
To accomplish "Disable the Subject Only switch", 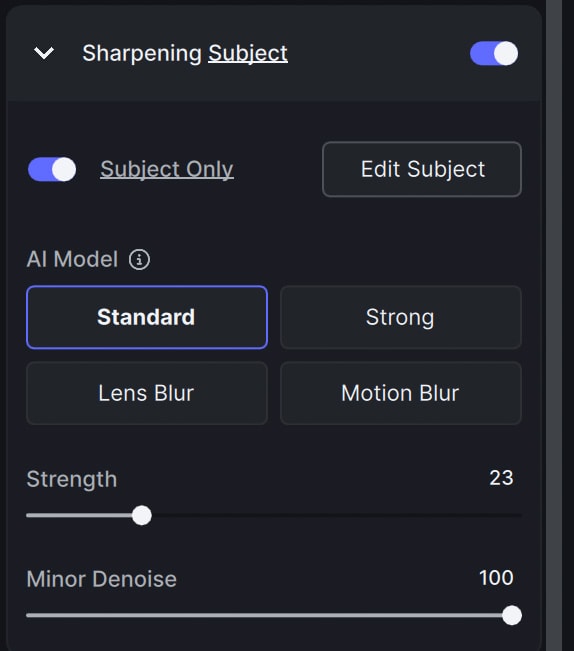I will (52, 169).
